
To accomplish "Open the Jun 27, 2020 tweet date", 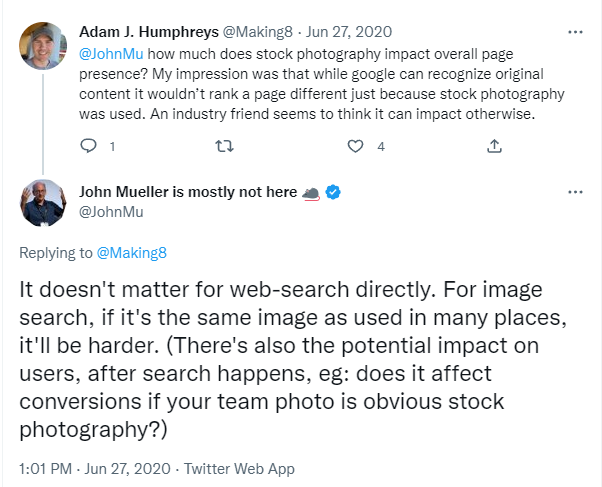I will point(357,31).
